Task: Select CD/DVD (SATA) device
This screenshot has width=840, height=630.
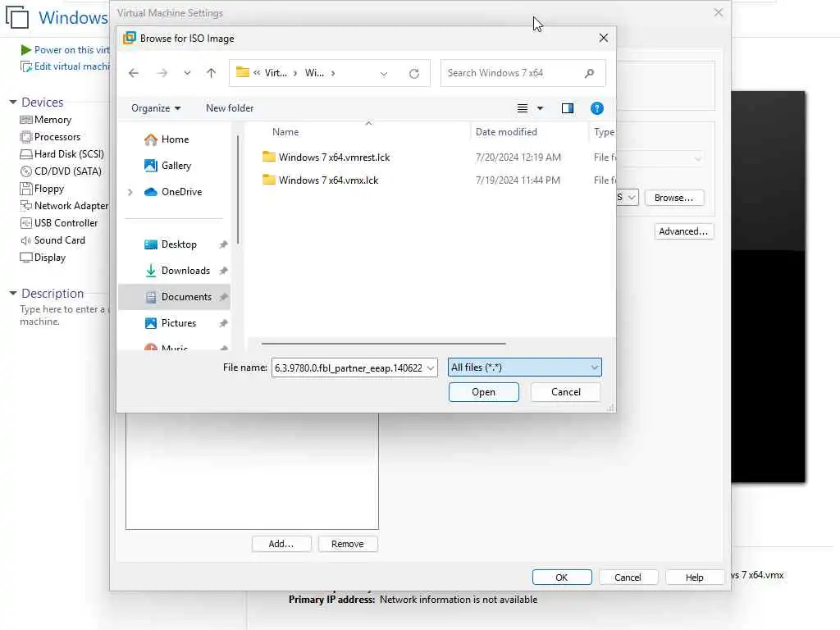Action: (61, 171)
